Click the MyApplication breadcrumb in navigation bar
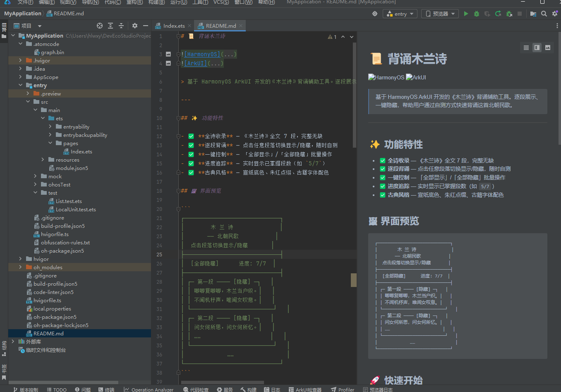This screenshot has height=392, width=561. coord(23,14)
